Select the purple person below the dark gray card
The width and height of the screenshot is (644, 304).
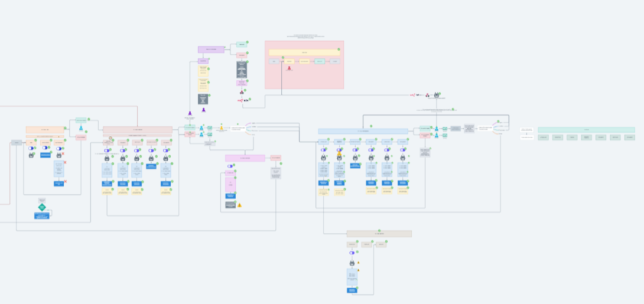pyautogui.click(x=203, y=110)
